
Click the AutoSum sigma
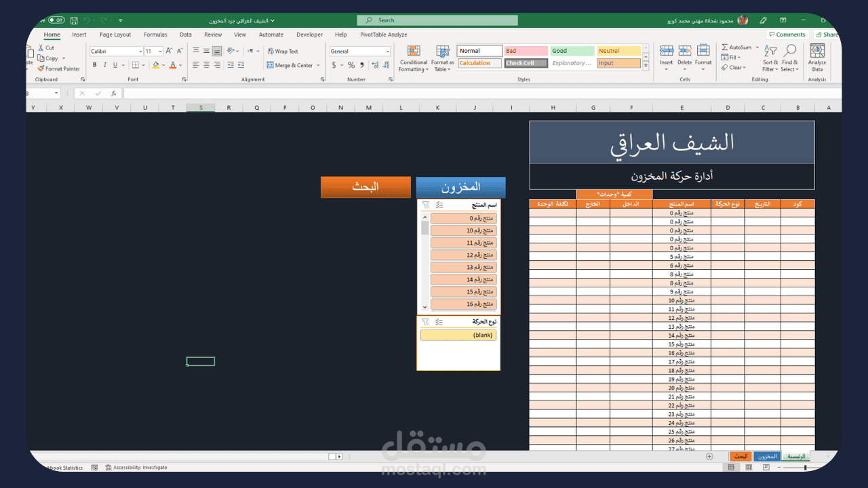[x=725, y=47]
